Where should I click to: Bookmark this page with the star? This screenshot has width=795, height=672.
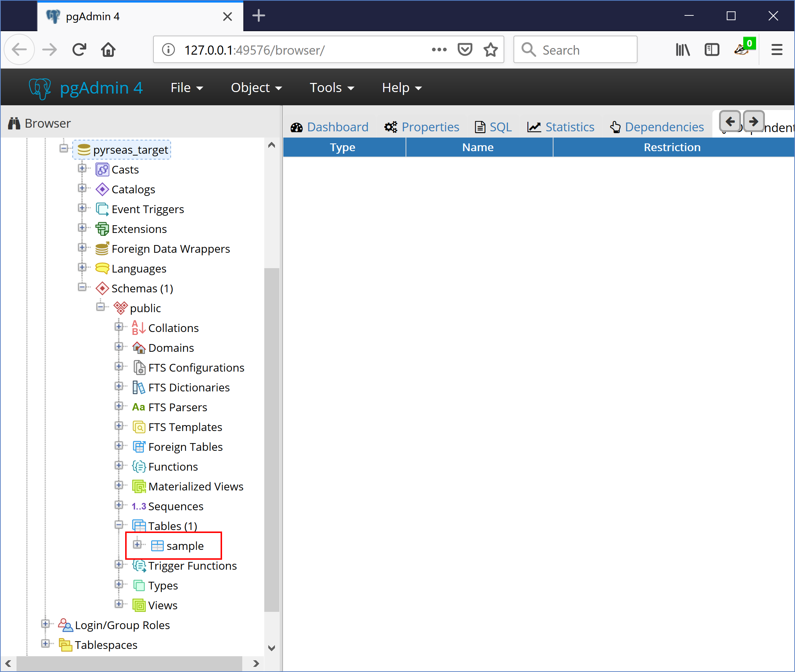pos(490,50)
